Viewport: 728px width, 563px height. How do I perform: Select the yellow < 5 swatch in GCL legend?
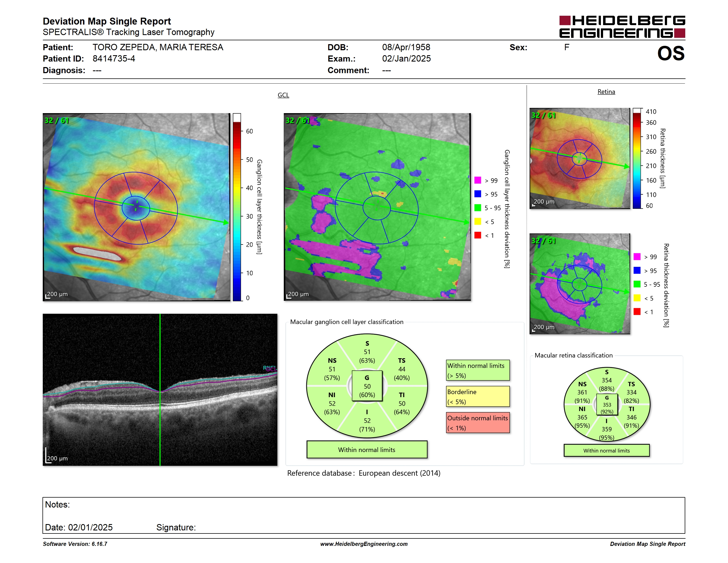tap(478, 221)
